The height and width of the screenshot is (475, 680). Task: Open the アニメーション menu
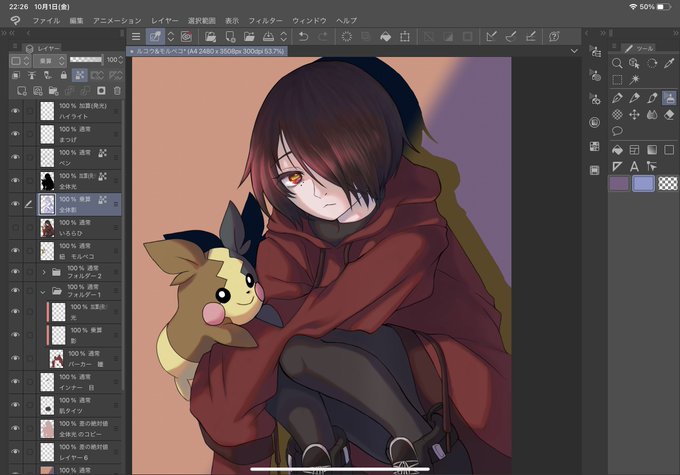[117, 20]
